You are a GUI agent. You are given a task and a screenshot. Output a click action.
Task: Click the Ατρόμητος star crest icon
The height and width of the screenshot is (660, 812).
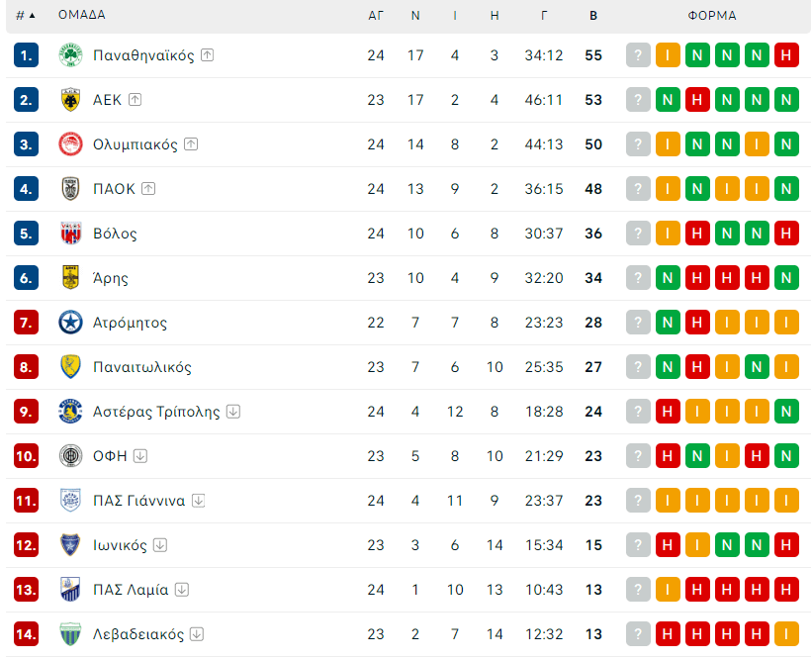70,323
